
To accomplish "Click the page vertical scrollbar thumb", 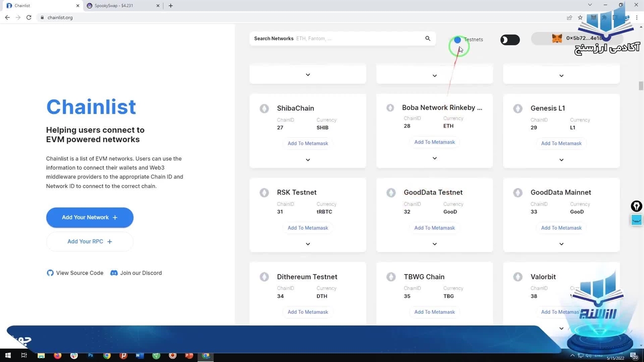I will click(641, 86).
